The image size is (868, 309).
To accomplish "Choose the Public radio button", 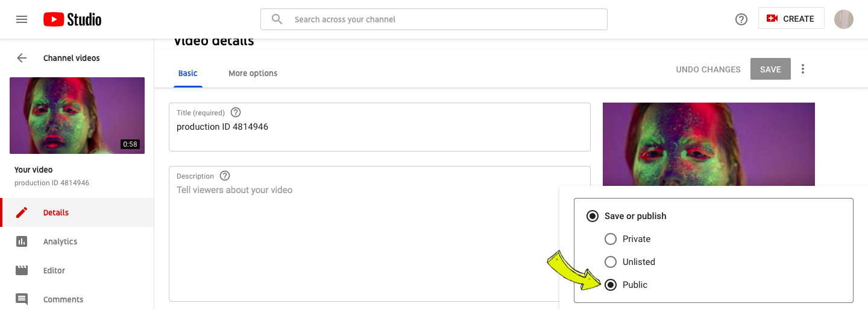I will pos(611,285).
